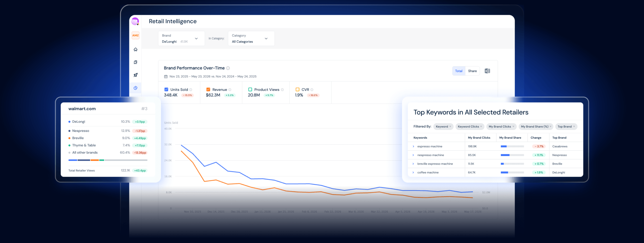Open the Keyword filter dropdown
The width and height of the screenshot is (644, 243).
coord(443,127)
